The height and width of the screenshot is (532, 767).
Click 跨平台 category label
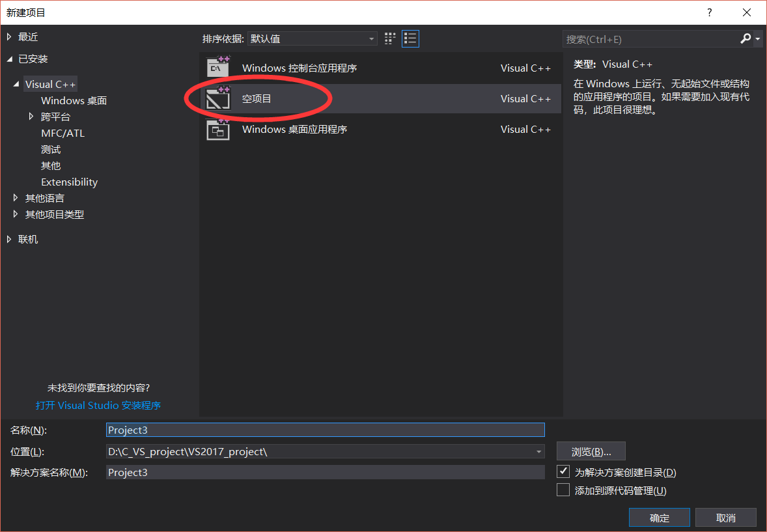pyautogui.click(x=56, y=117)
